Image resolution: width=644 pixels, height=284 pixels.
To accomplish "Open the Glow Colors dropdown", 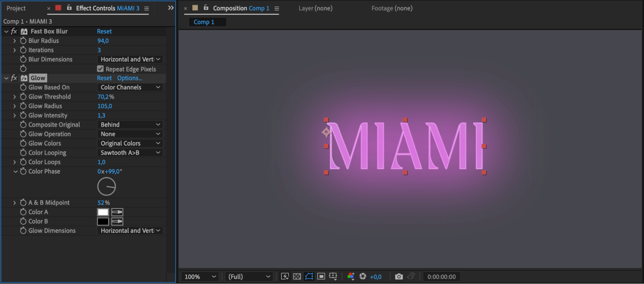I will tap(130, 143).
